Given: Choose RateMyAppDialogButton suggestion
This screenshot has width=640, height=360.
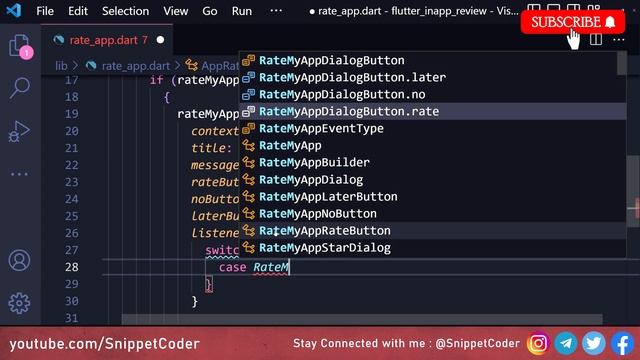Looking at the screenshot, I should [x=432, y=60].
